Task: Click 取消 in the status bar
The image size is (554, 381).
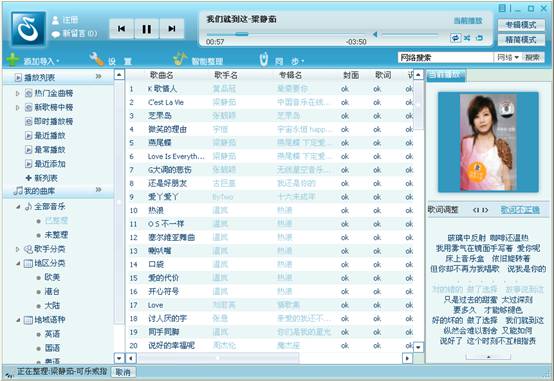Action: pos(123,372)
